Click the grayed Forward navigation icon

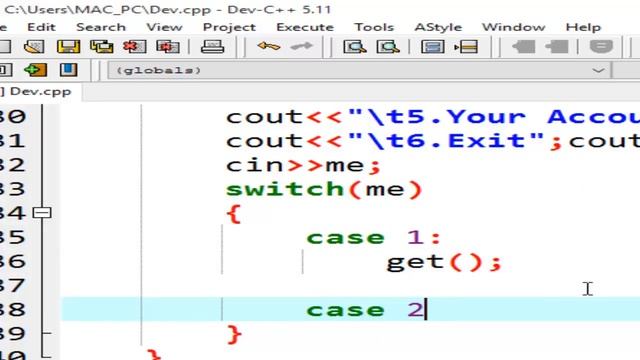[x=557, y=47]
